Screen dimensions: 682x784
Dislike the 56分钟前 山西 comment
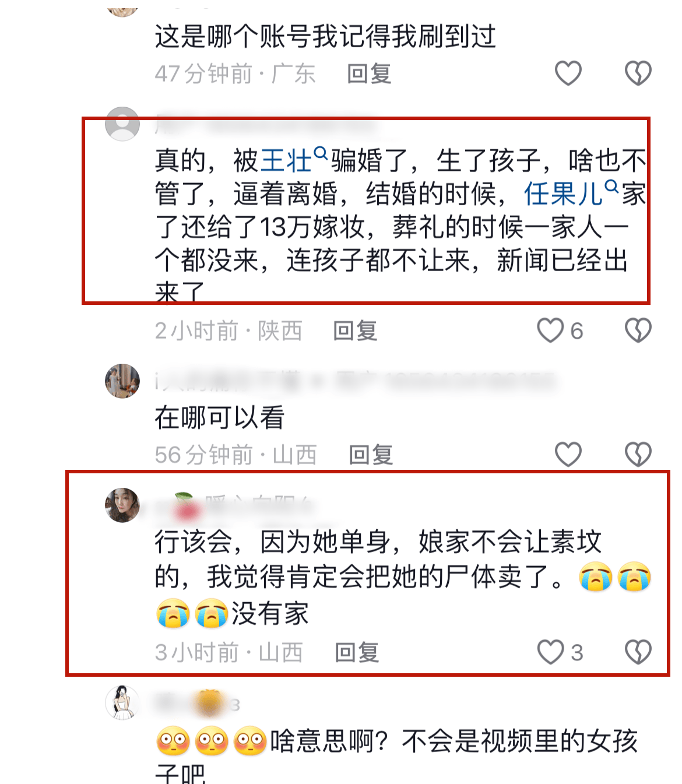(638, 455)
